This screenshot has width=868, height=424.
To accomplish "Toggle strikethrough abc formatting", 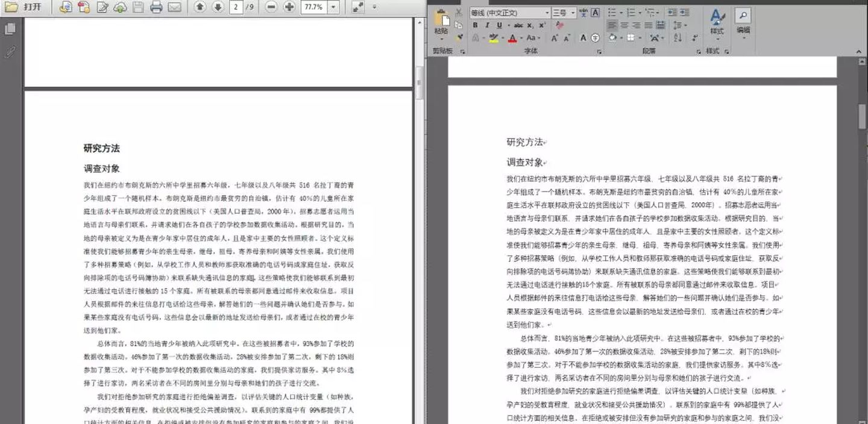I will click(518, 25).
